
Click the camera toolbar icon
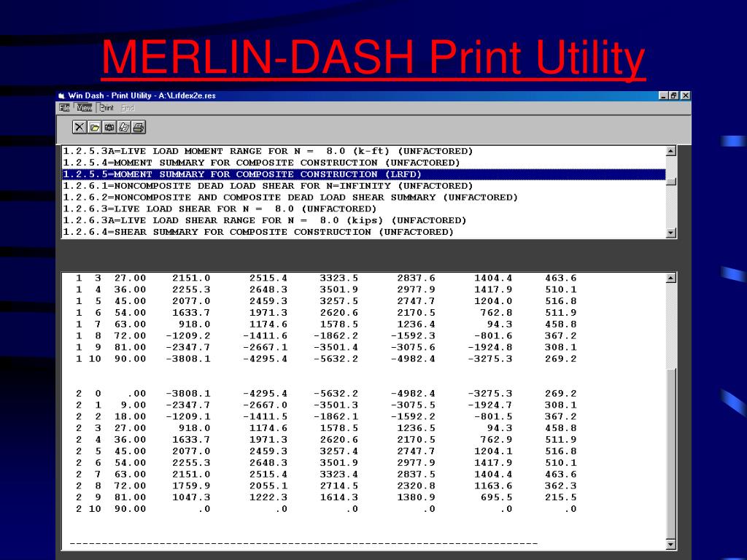[x=109, y=127]
